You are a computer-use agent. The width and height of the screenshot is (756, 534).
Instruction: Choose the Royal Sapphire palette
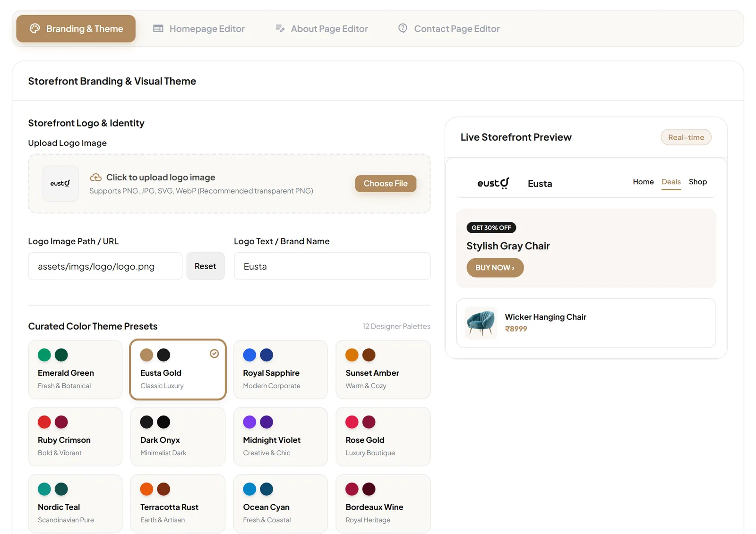[281, 370]
